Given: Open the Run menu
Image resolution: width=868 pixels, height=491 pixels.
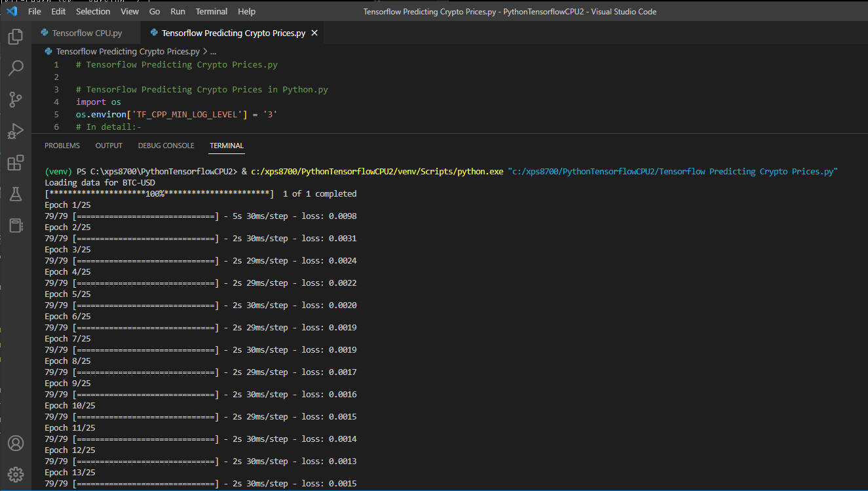Looking at the screenshot, I should point(178,11).
